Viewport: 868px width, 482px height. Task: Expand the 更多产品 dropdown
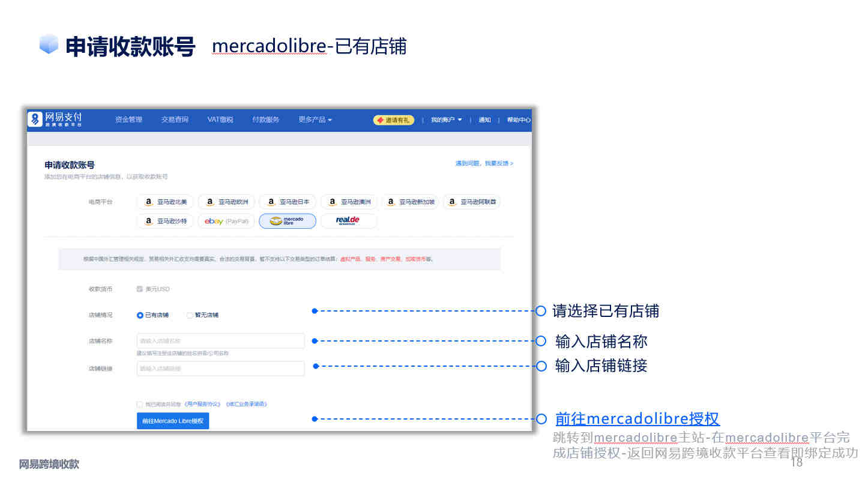315,120
